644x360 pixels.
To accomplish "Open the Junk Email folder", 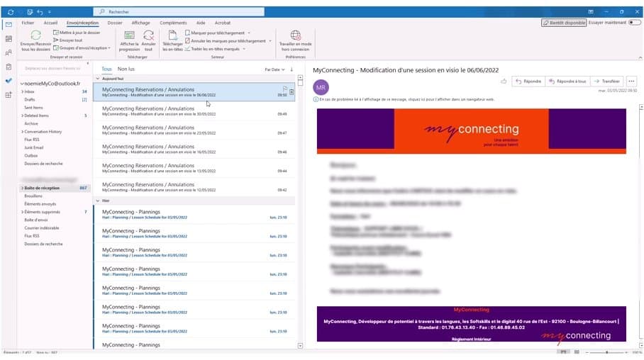I will click(x=33, y=148).
